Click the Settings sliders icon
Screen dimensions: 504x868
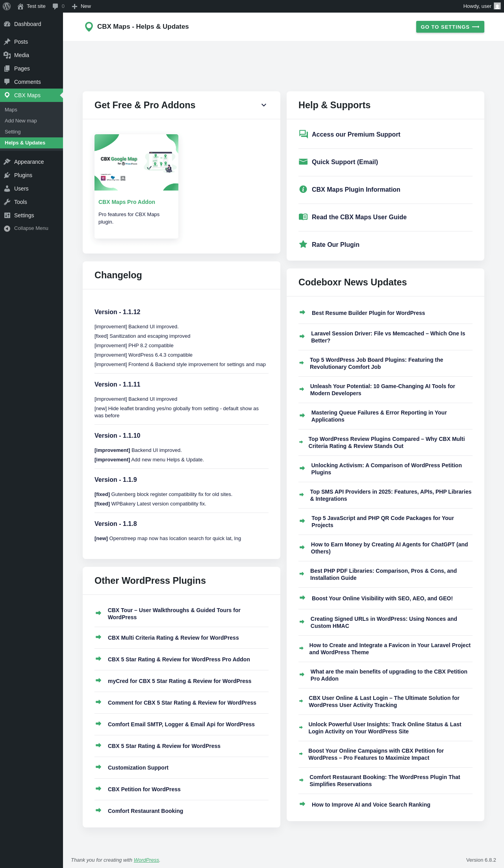[x=7, y=215]
